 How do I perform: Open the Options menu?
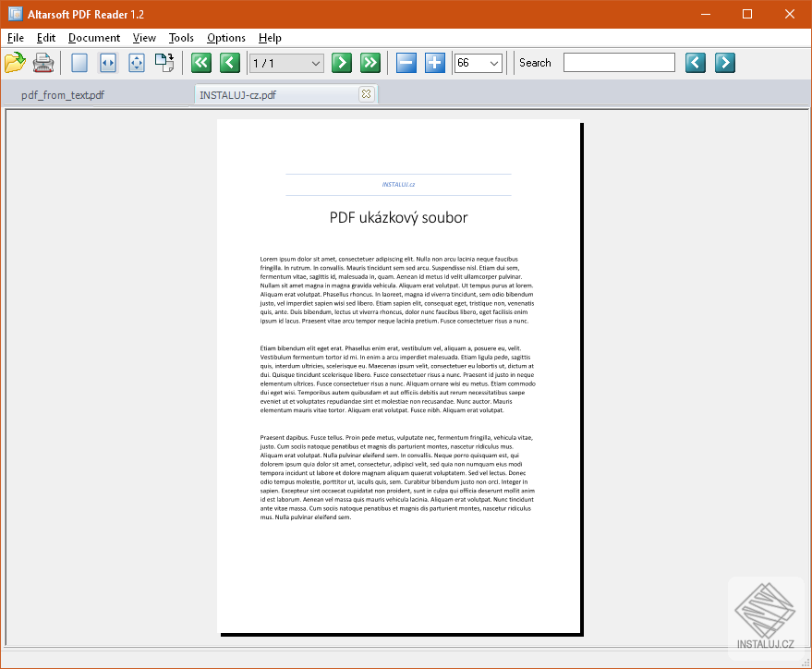(225, 38)
